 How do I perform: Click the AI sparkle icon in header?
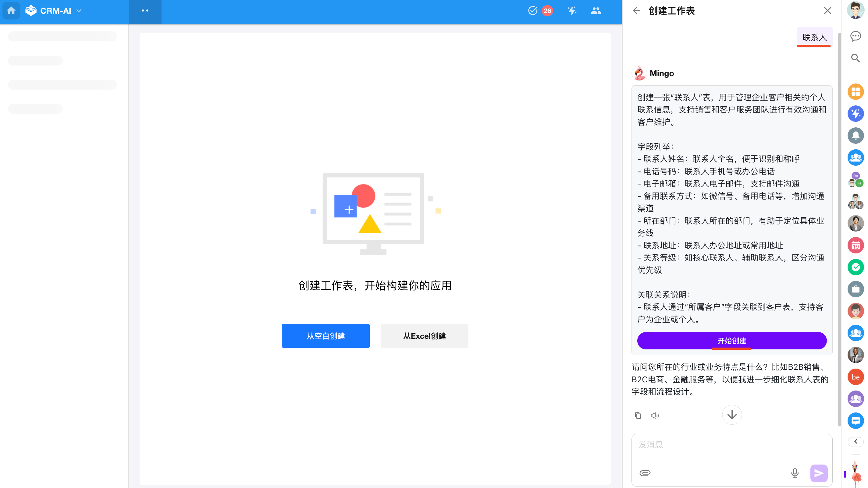tap(572, 11)
